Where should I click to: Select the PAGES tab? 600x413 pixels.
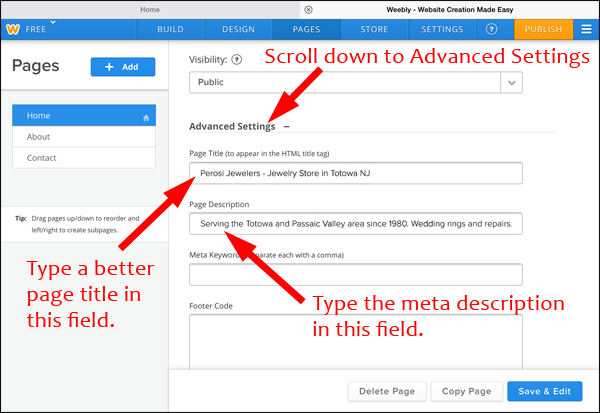point(307,29)
